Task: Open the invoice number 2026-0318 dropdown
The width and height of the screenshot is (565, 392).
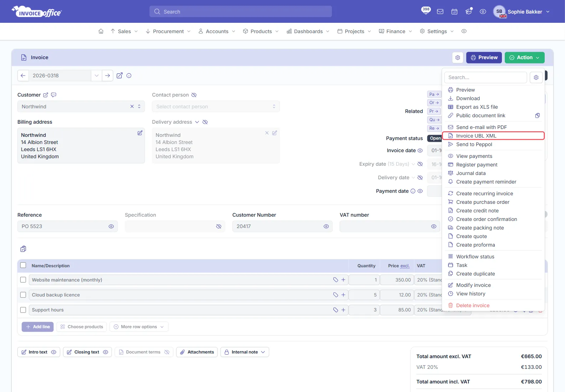Action: click(x=96, y=76)
